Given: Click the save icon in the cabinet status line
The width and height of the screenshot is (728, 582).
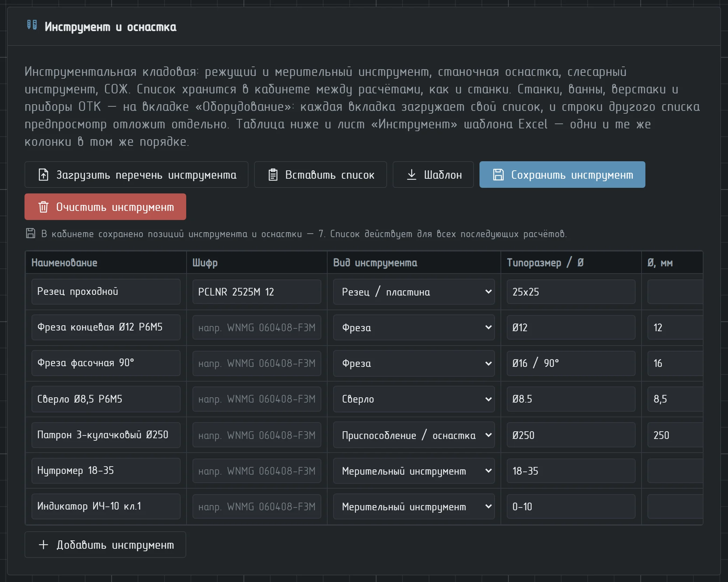Looking at the screenshot, I should 30,233.
